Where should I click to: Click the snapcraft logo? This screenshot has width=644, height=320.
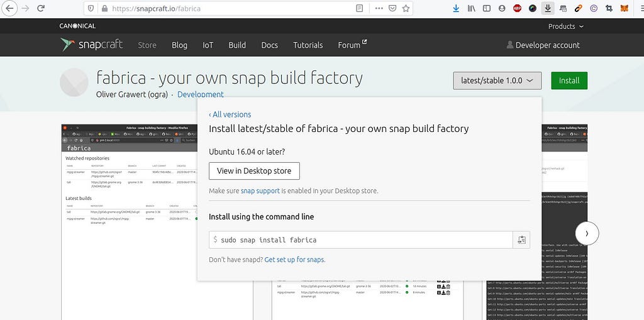point(92,45)
